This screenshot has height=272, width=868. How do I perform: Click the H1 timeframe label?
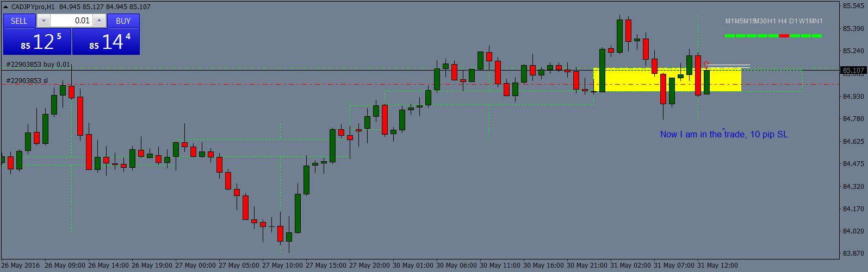(771, 21)
